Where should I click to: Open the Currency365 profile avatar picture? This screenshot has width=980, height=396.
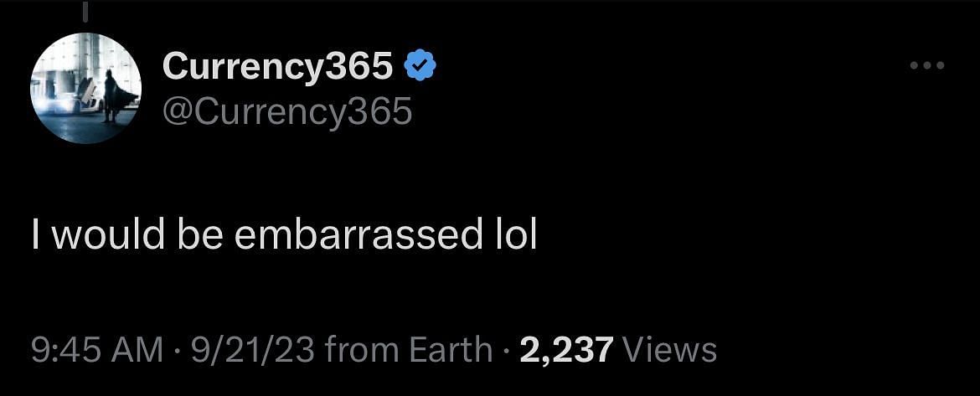point(85,88)
